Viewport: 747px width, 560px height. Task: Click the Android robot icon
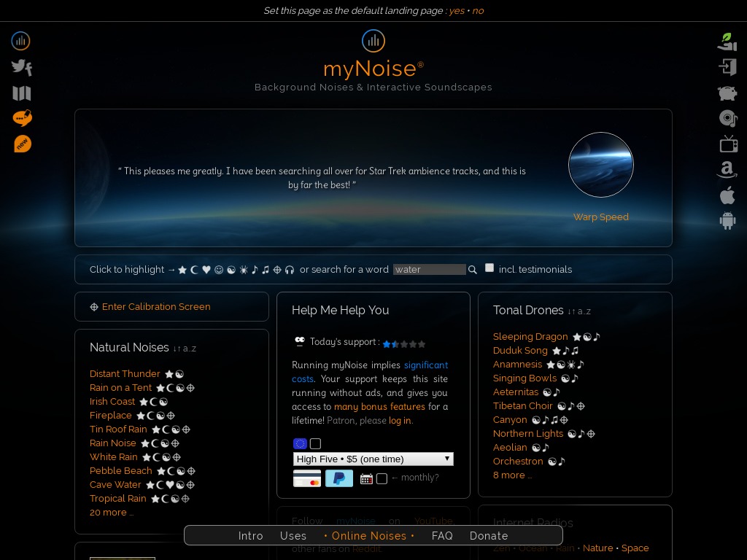(x=727, y=220)
